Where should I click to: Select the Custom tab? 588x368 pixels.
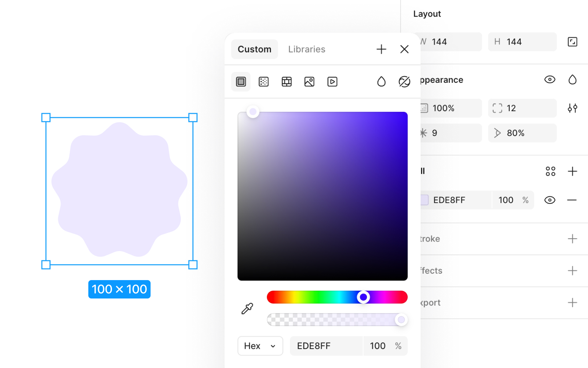pos(254,49)
